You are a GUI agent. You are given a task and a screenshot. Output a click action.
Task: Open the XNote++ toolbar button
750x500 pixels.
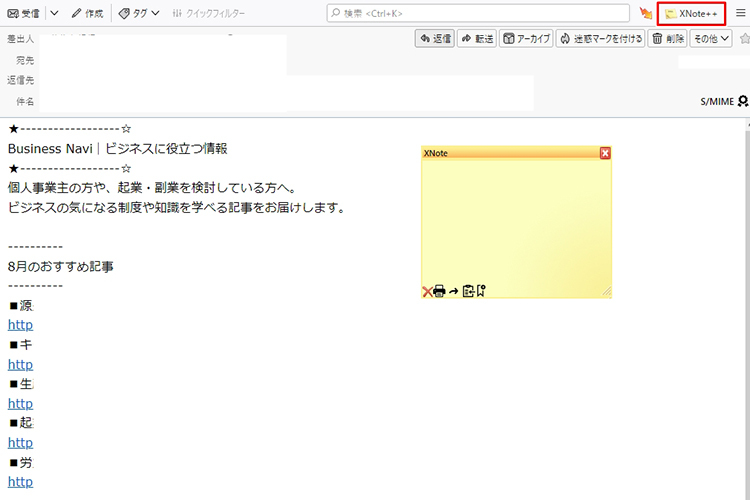[x=691, y=13]
